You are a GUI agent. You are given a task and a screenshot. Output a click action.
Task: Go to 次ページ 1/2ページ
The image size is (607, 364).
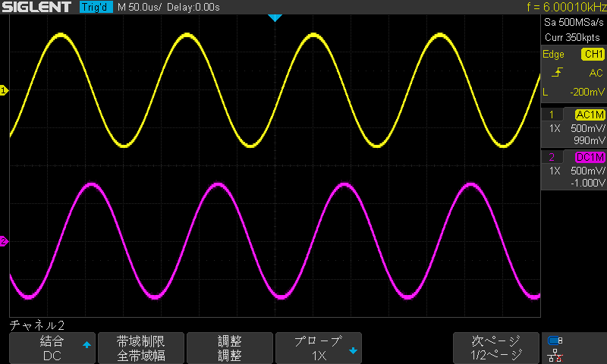(496, 348)
